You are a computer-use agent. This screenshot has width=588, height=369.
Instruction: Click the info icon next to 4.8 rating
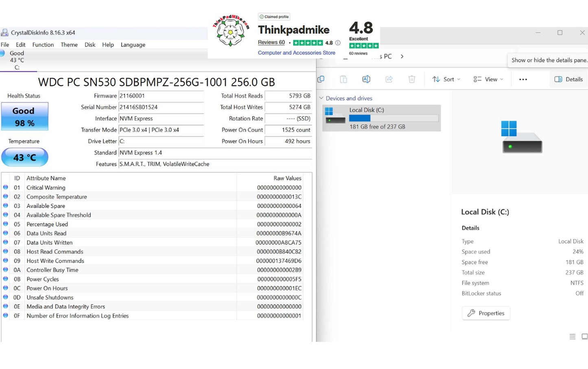pos(338,43)
